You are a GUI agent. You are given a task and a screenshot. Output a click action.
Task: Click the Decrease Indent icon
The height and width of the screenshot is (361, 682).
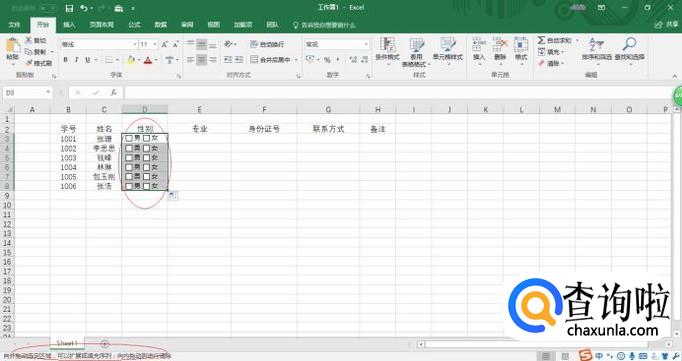pos(228,60)
